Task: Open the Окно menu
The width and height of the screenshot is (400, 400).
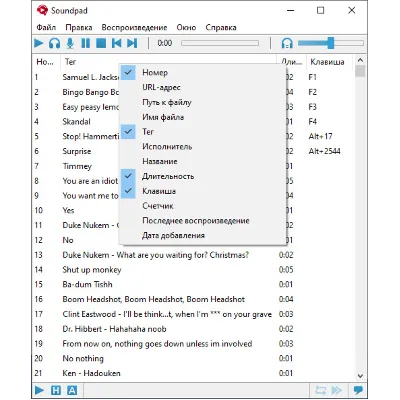Action: (186, 27)
